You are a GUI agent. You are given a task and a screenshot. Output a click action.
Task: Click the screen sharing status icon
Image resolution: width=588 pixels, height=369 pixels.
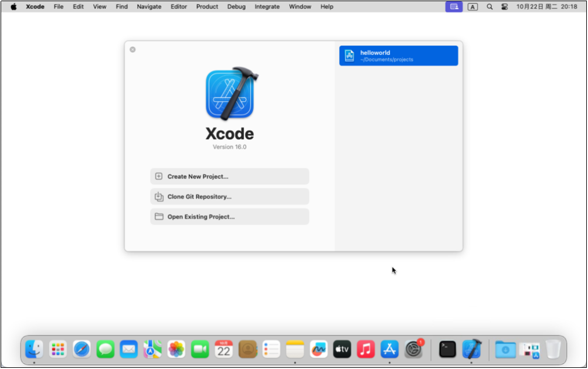454,7
